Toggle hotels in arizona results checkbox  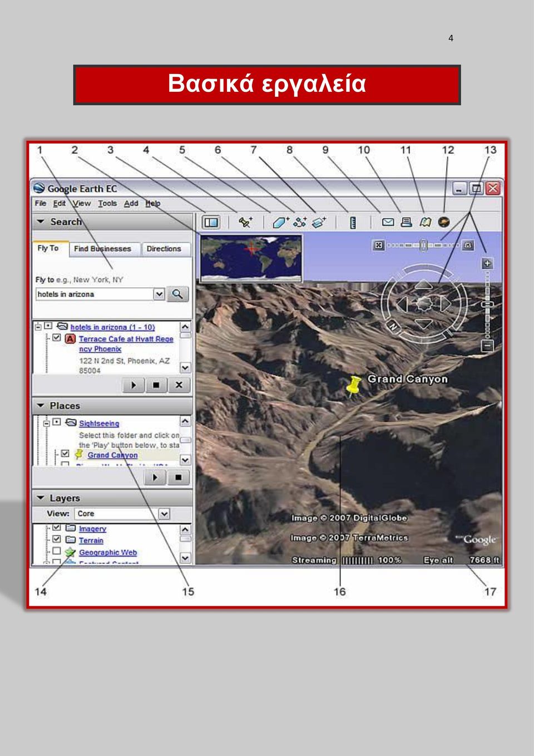click(48, 326)
